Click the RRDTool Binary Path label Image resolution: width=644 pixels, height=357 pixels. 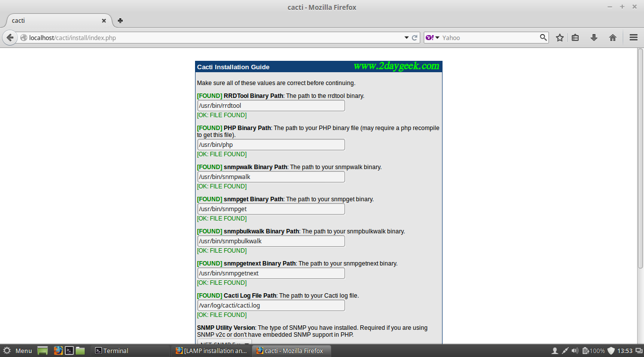coord(253,96)
